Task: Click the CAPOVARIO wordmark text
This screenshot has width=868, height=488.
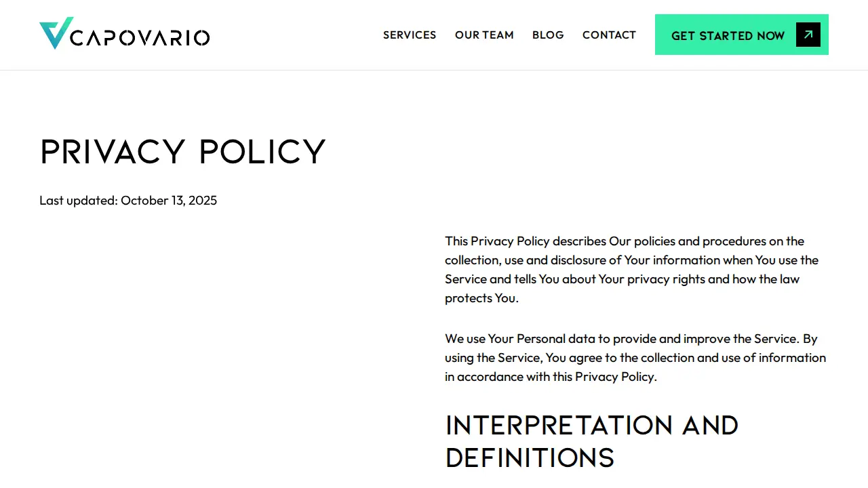Action: click(x=140, y=37)
